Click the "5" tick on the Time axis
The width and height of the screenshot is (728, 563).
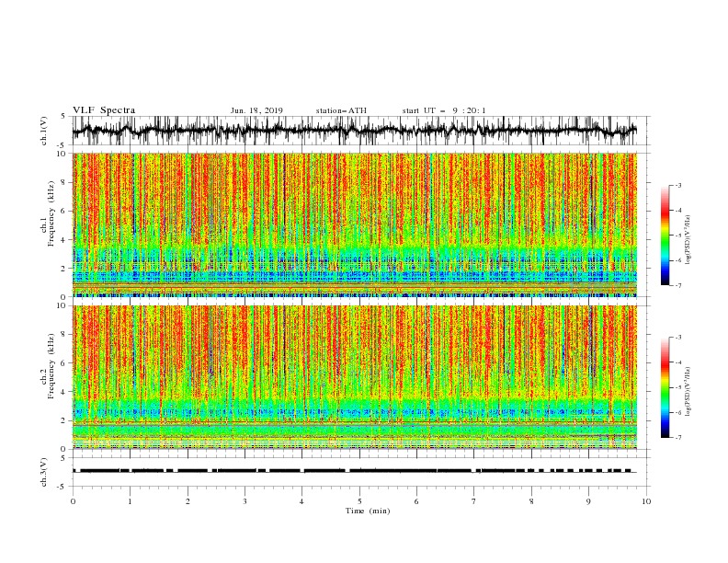359,501
